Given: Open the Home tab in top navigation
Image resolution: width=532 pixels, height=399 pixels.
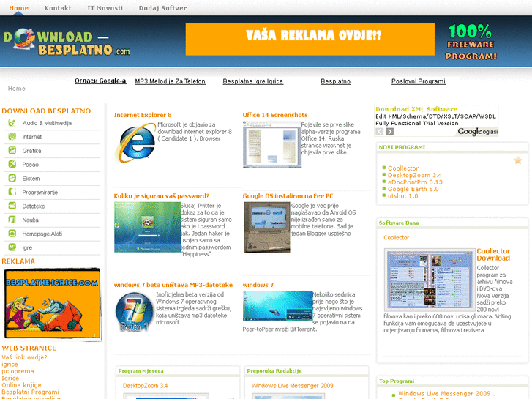Looking at the screenshot, I should point(19,8).
